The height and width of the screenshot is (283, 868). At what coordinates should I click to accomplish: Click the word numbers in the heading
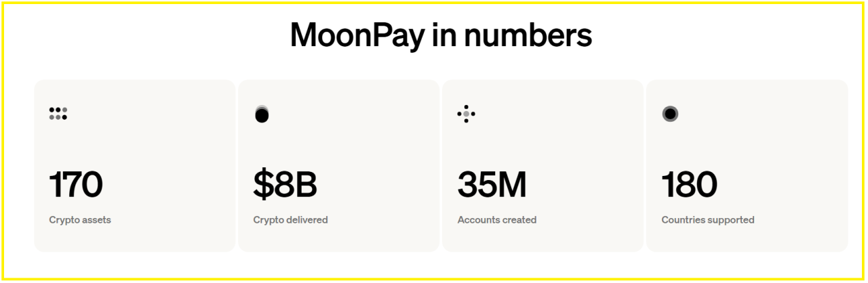528,35
